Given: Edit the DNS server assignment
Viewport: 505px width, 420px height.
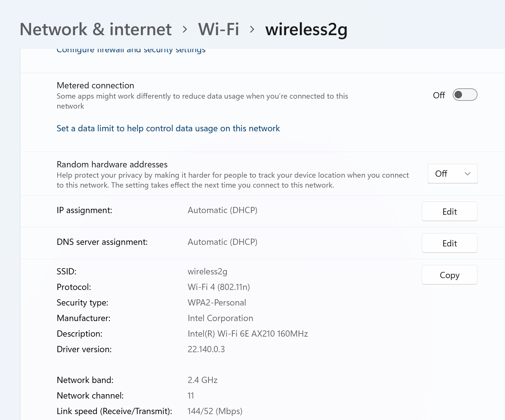Looking at the screenshot, I should 449,243.
